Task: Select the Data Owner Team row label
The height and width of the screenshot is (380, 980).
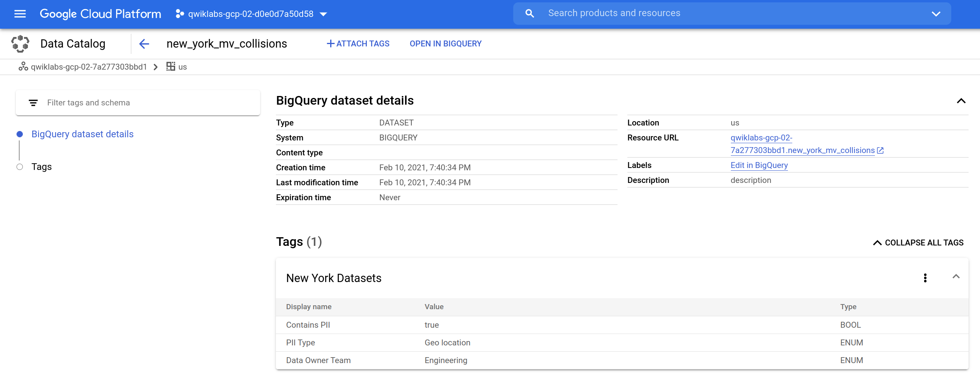Action: tap(318, 360)
